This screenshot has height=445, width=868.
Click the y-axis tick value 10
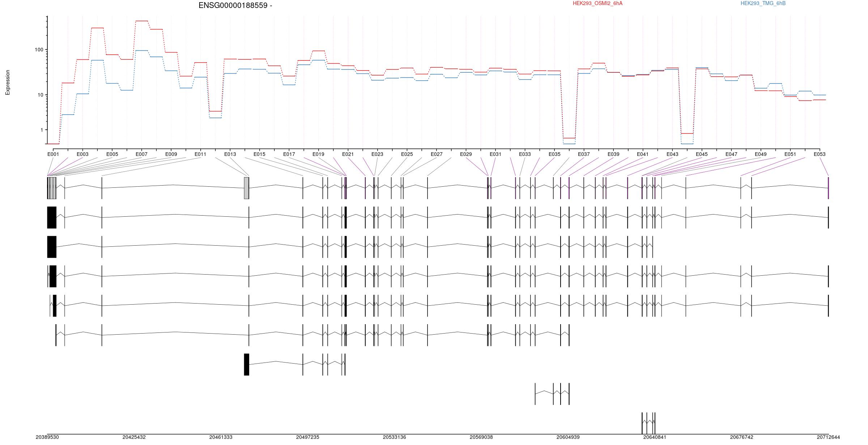pos(41,95)
